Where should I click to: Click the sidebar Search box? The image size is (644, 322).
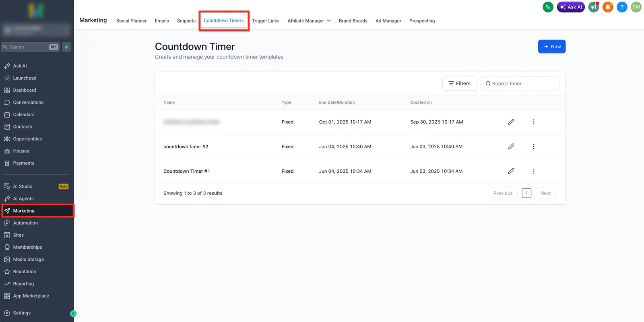tap(31, 47)
